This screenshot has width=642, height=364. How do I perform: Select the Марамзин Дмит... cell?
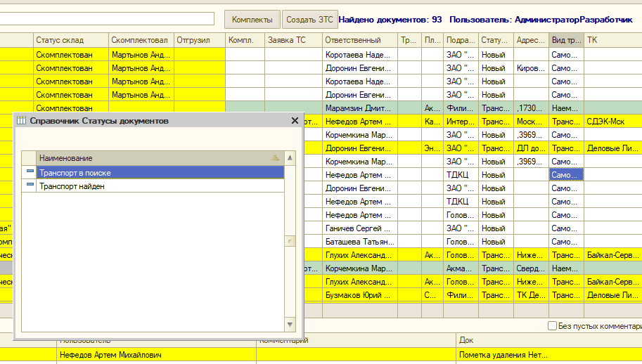click(360, 108)
